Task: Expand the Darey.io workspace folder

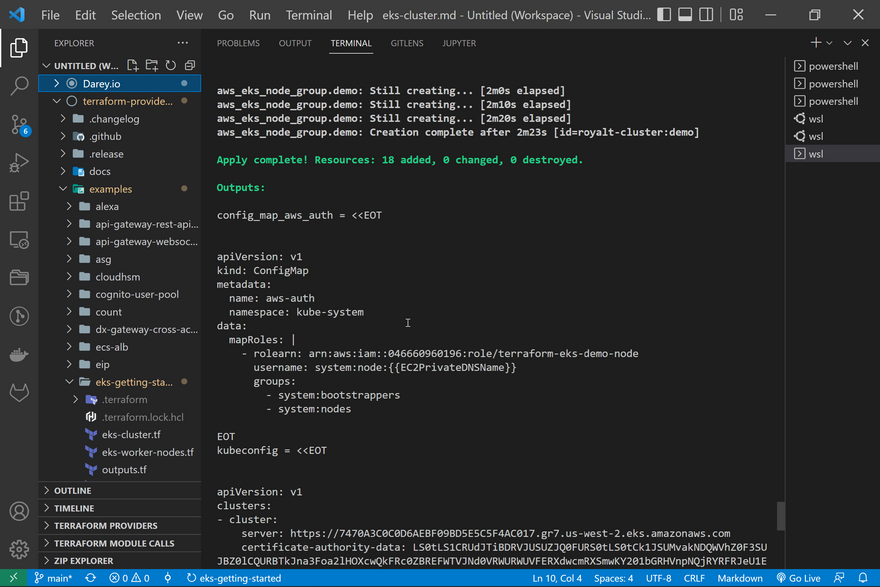Action: click(57, 84)
